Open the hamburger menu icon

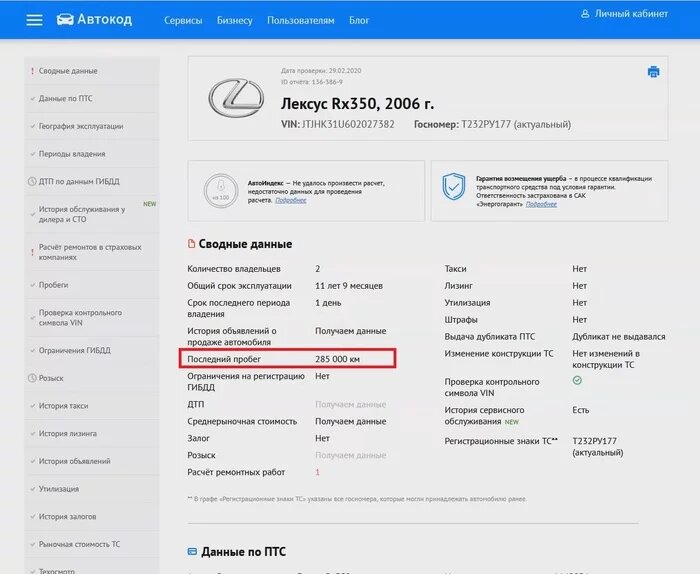34,20
